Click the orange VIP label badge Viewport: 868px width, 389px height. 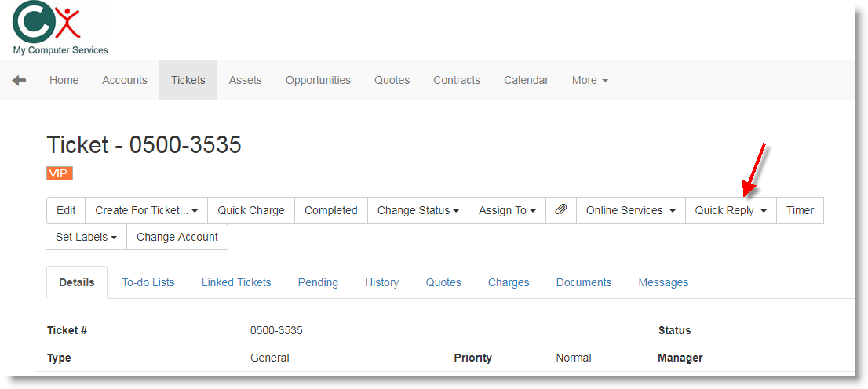(60, 173)
